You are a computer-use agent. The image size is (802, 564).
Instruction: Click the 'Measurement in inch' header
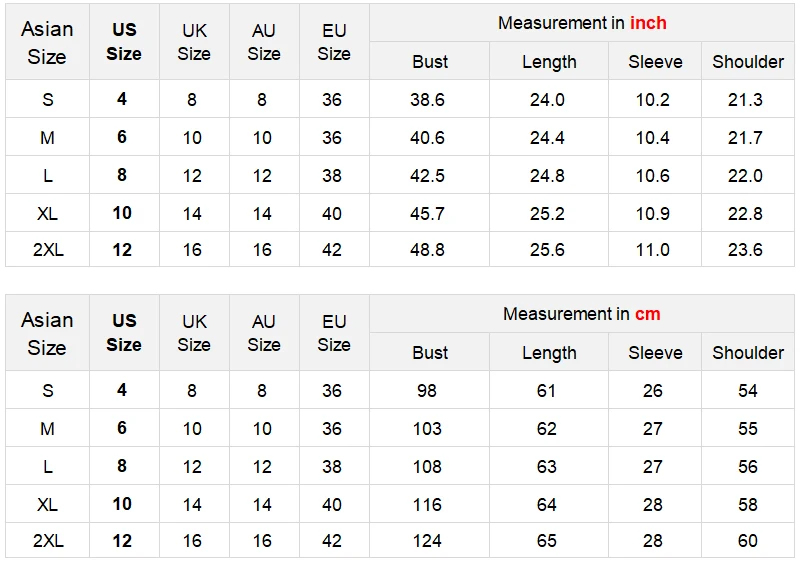tap(582, 23)
